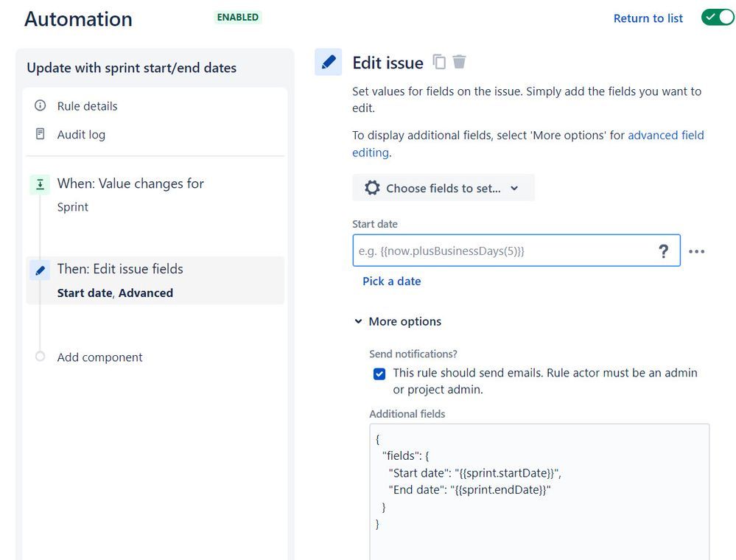Image resolution: width=736 pixels, height=560 pixels.
Task: Click the blue pencil Edit issue icon
Action: 329,63
